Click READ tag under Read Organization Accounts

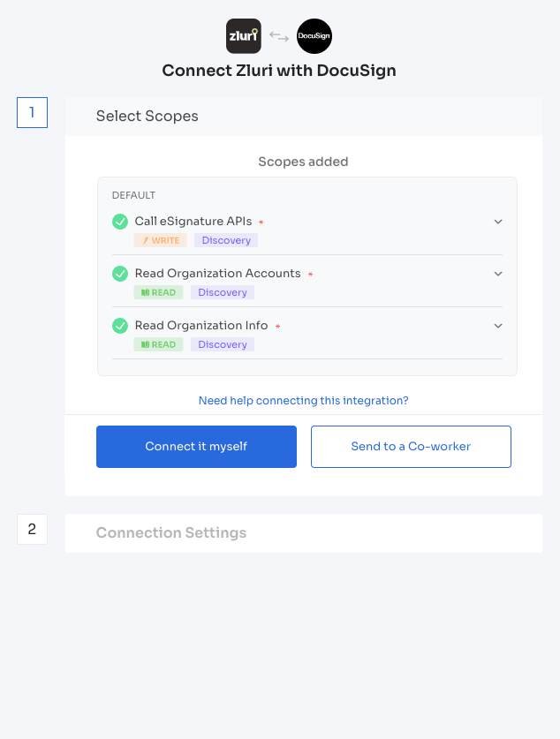click(x=158, y=292)
